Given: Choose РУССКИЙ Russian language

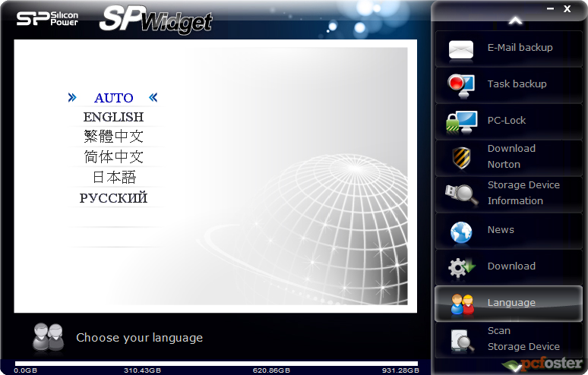Looking at the screenshot, I should [114, 198].
